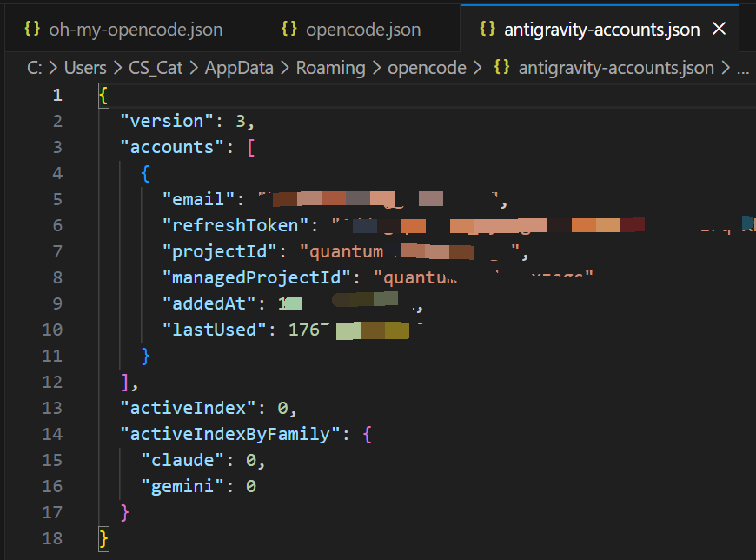Click the version value 3

point(240,121)
